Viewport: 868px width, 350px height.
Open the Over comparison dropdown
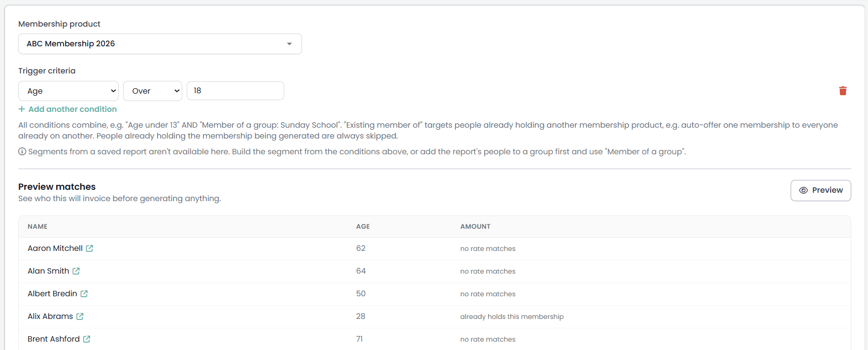click(x=153, y=91)
